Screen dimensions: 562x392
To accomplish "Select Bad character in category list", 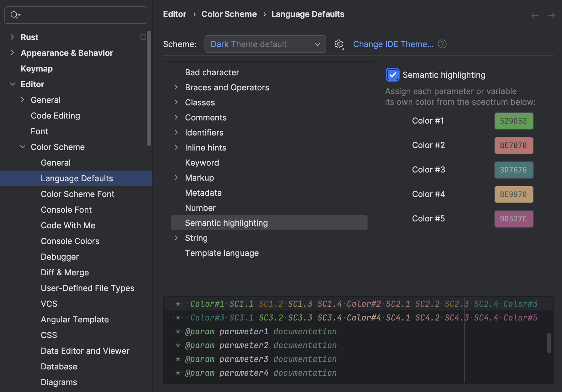I will coord(212,72).
